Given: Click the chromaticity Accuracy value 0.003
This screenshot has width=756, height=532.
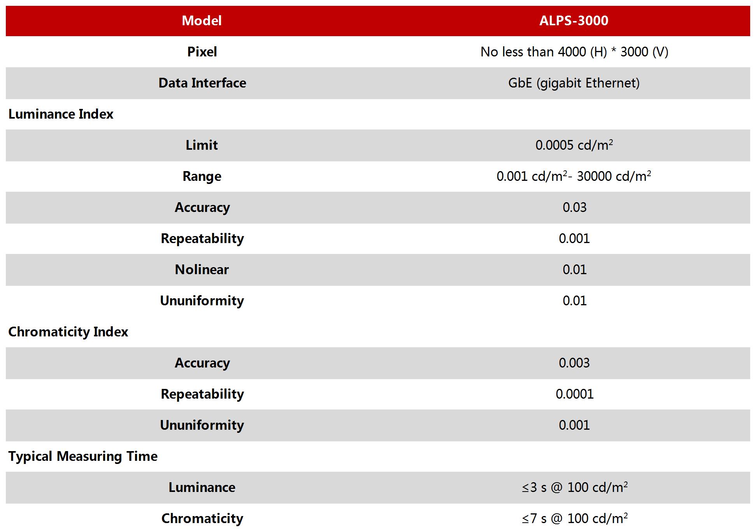Looking at the screenshot, I should [x=574, y=363].
